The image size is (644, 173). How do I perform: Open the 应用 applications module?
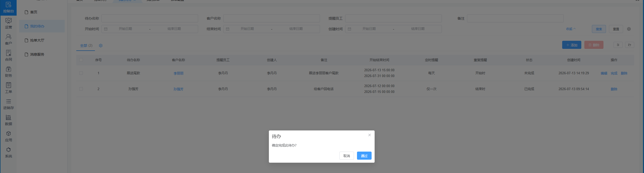(x=8, y=136)
